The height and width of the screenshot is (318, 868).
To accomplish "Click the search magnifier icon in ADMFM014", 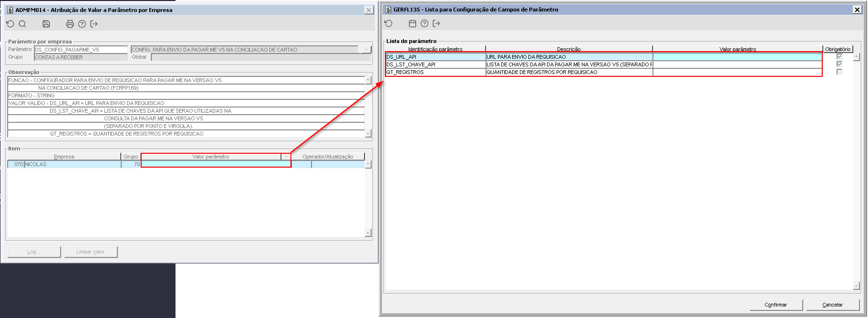I will coord(22,24).
